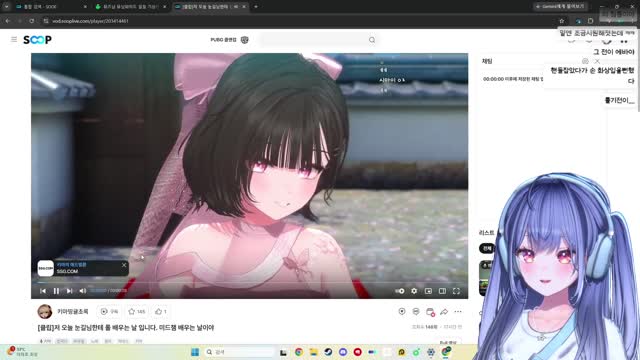The width and height of the screenshot is (640, 360).
Task: Reload the current page
Action: pyautogui.click(x=31, y=20)
